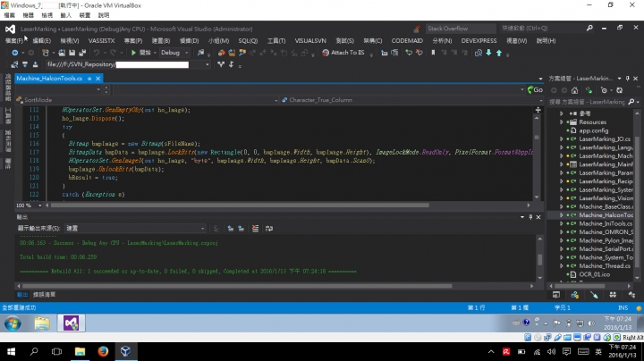Click the green Go button in navigation bar
This screenshot has width=644, height=361.
point(535,90)
